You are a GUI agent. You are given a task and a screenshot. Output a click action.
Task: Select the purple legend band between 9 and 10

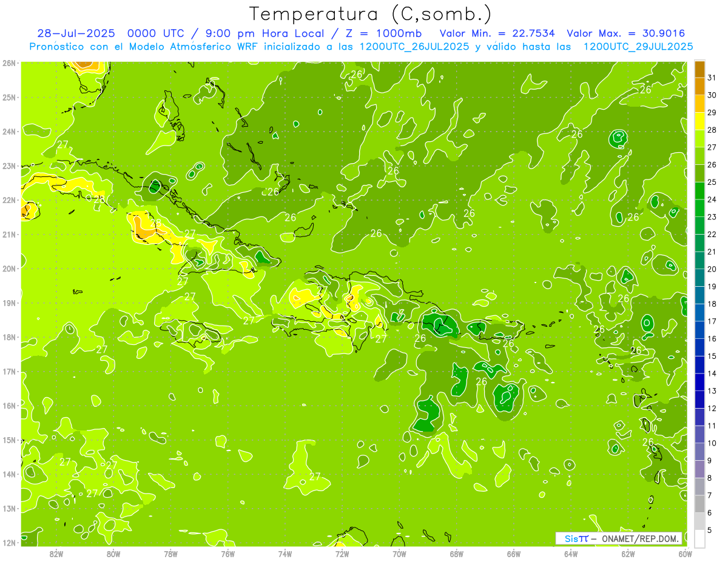[x=699, y=452]
